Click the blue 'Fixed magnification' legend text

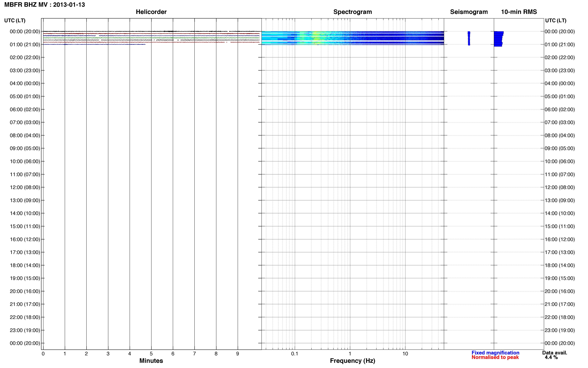point(495,353)
